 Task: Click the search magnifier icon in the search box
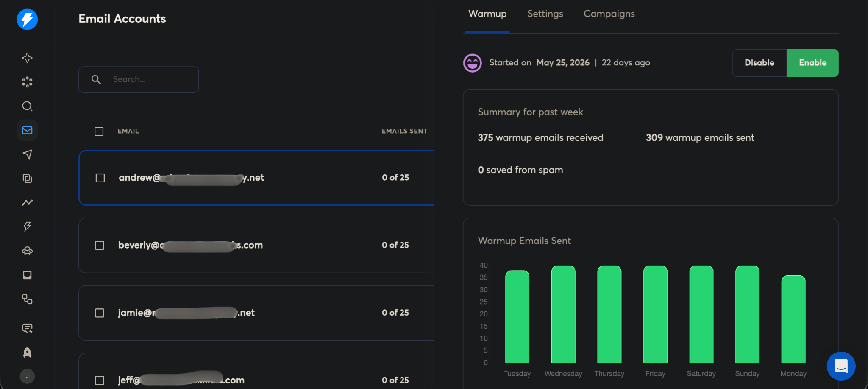(96, 79)
